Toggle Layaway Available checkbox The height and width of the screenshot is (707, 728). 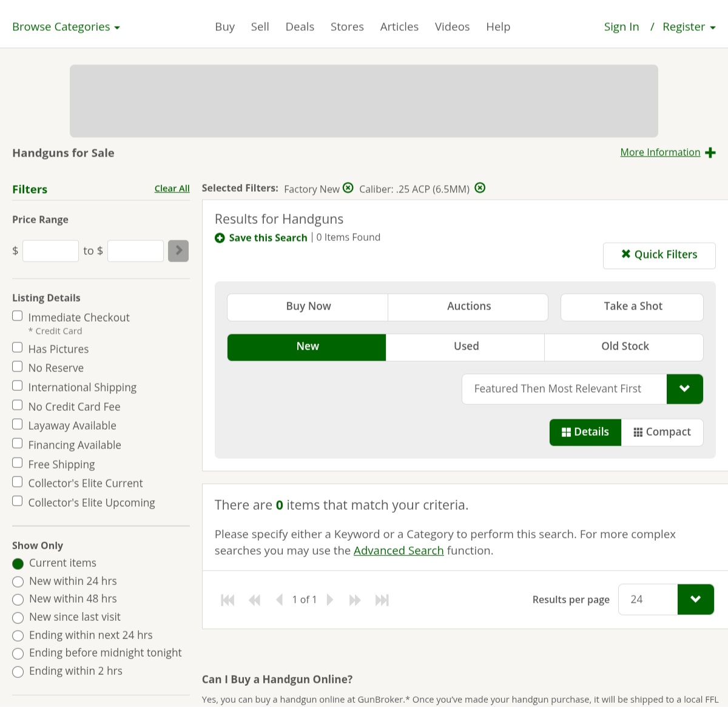pyautogui.click(x=18, y=424)
